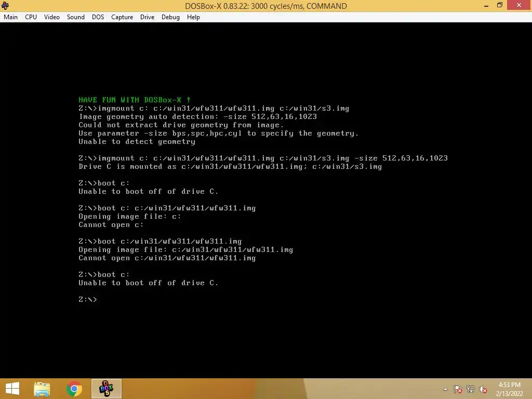Open the DOS menu
This screenshot has width=532, height=399.
click(x=98, y=17)
